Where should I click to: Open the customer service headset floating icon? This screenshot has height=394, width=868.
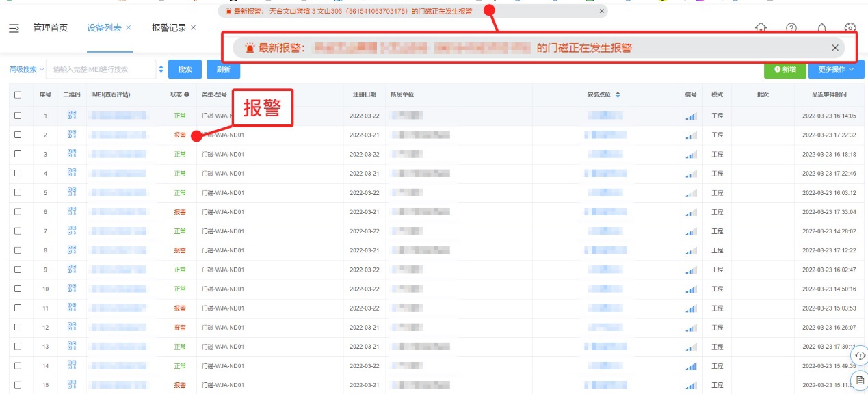[x=860, y=356]
